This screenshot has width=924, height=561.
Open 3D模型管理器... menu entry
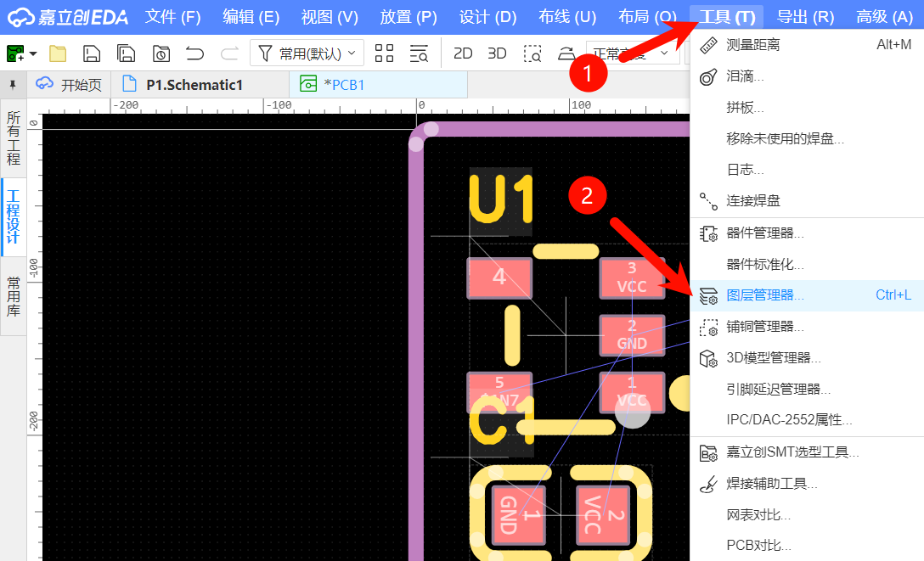click(x=807, y=358)
